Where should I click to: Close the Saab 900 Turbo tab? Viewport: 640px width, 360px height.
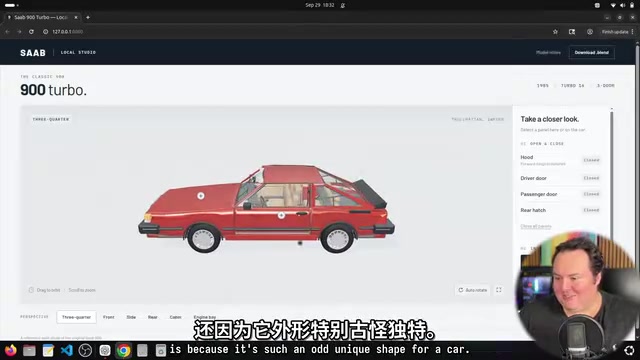[76, 17]
